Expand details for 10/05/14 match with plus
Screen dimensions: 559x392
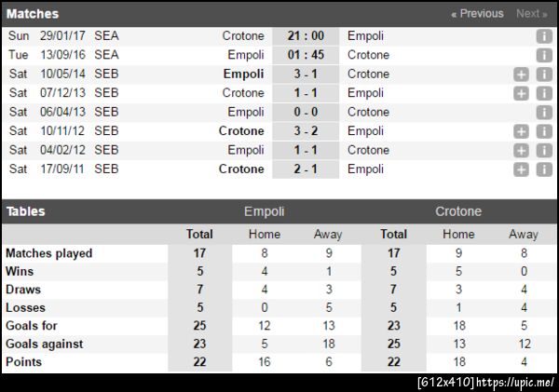pos(522,74)
